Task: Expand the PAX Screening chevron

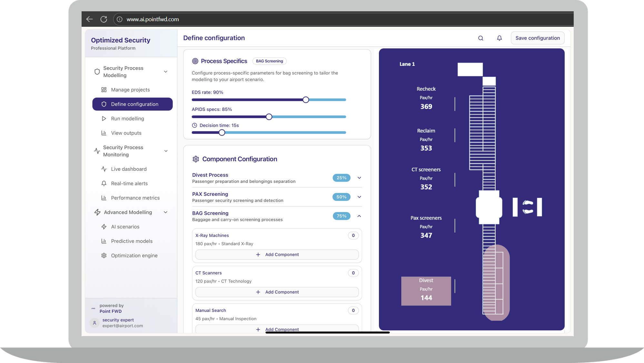Action: coord(359,197)
